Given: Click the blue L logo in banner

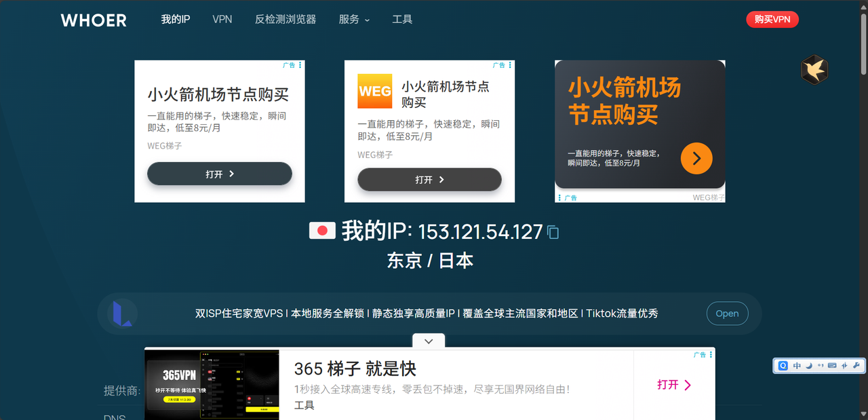Looking at the screenshot, I should (122, 313).
